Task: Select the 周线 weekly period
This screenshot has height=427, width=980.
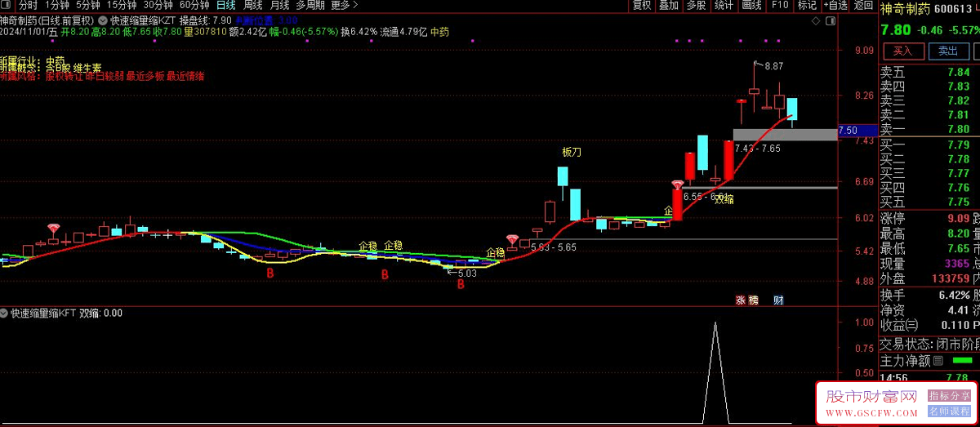Action: (x=252, y=5)
